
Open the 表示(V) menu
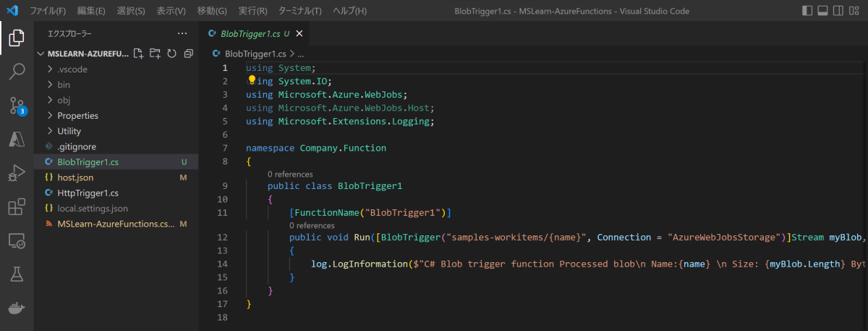pos(171,11)
